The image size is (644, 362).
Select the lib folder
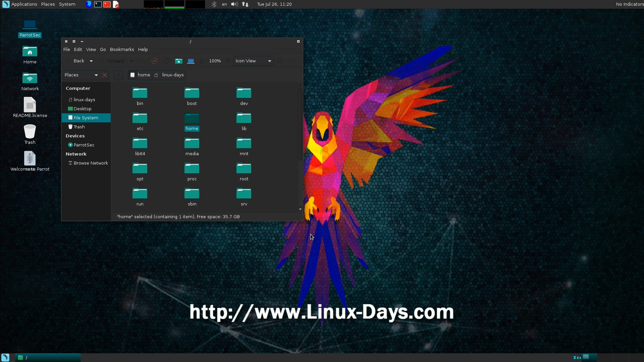pyautogui.click(x=244, y=122)
